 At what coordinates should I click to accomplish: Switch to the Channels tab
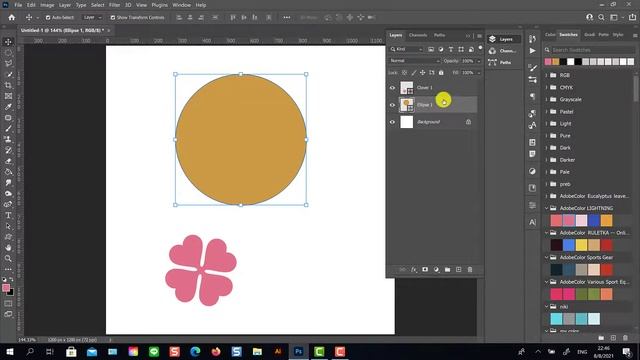click(x=418, y=35)
